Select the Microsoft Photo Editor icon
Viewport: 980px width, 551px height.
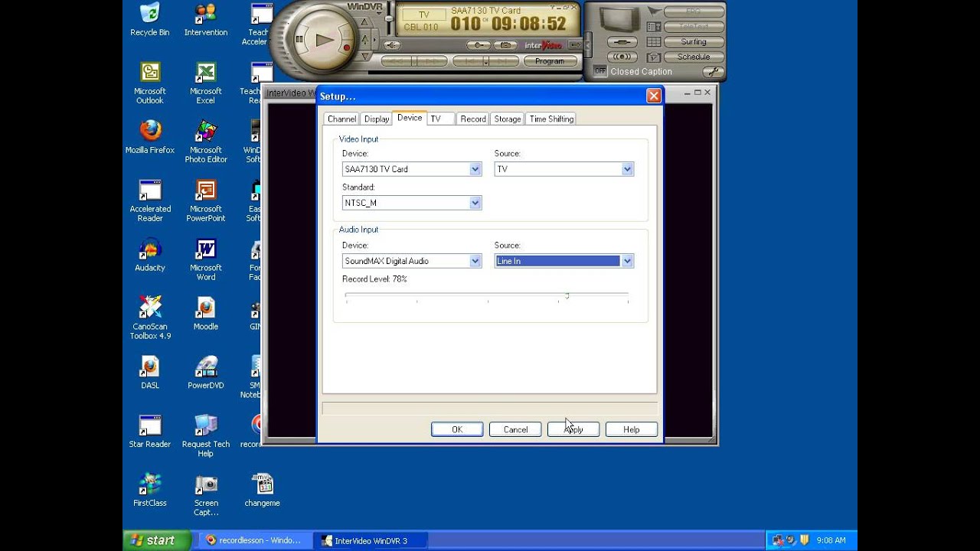pos(206,142)
